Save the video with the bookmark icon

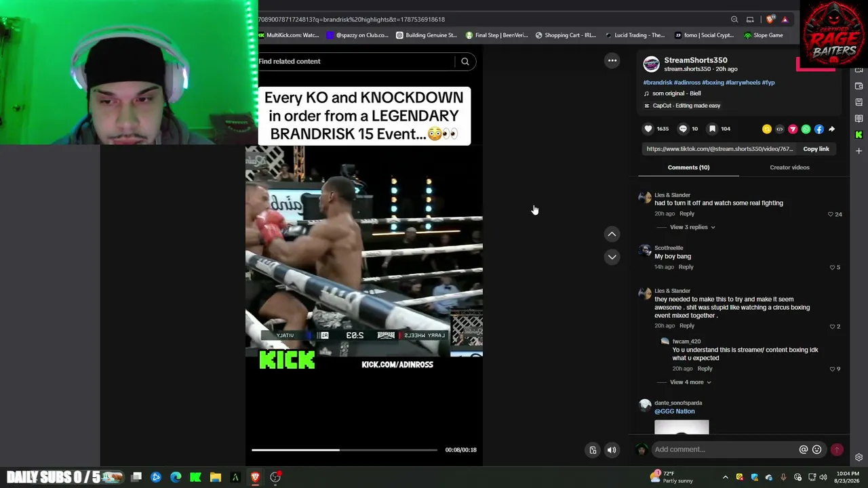click(712, 129)
